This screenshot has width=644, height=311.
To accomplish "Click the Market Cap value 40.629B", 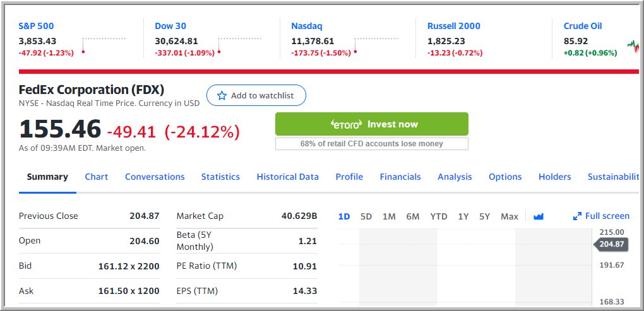I will (299, 216).
